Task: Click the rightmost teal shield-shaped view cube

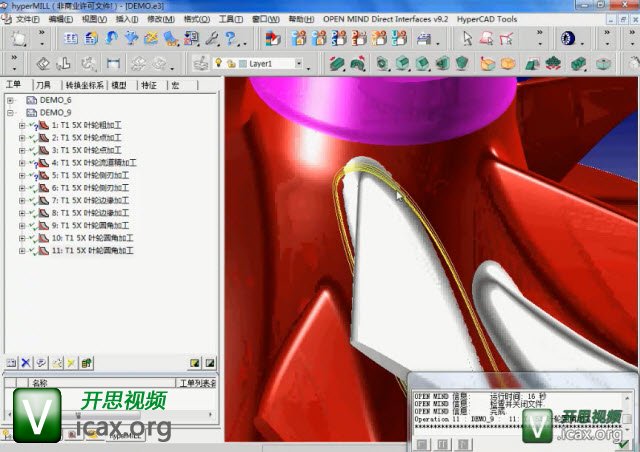Action: (462, 63)
